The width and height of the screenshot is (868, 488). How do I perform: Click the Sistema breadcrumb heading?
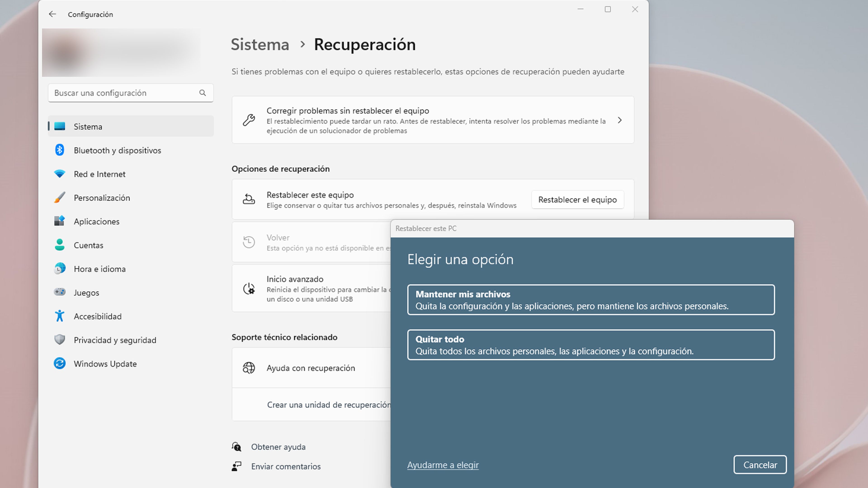coord(260,45)
